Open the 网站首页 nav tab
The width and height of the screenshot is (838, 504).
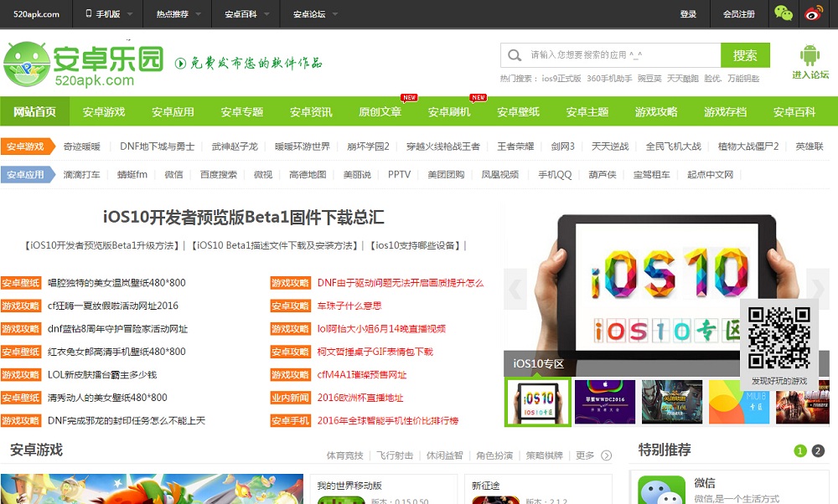34,111
